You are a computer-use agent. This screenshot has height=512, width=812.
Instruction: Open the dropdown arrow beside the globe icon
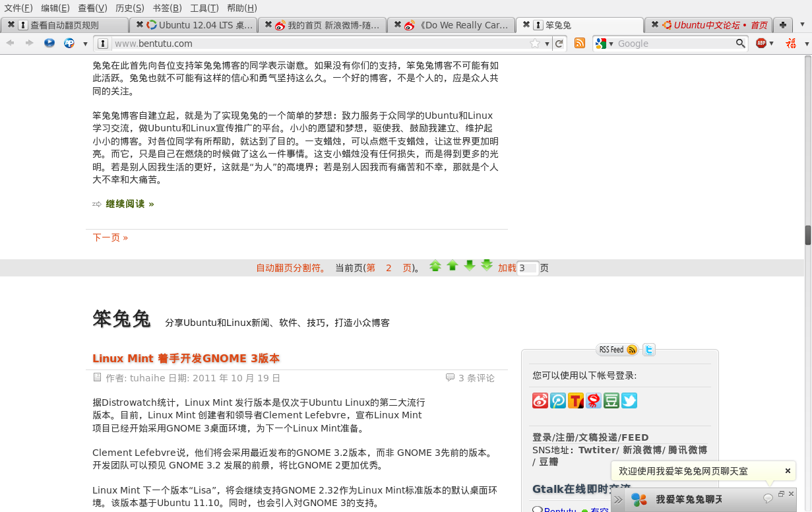(85, 44)
